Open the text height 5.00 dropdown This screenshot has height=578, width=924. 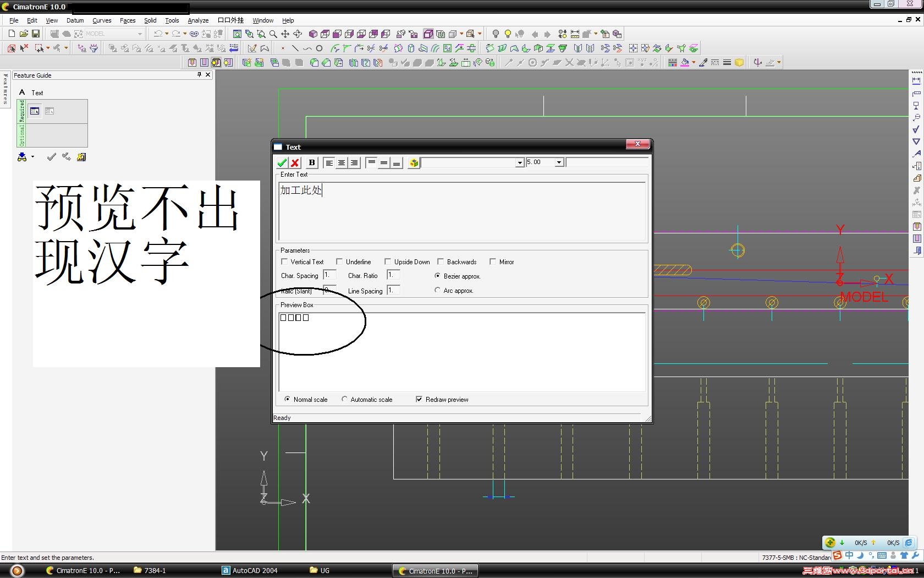pyautogui.click(x=559, y=162)
